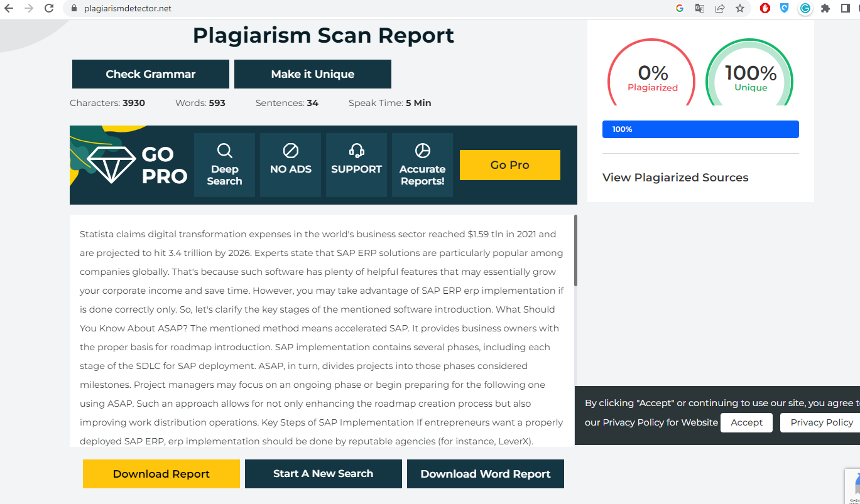The height and width of the screenshot is (504, 860).
Task: Accept the privacy policy notice
Action: coord(746,422)
